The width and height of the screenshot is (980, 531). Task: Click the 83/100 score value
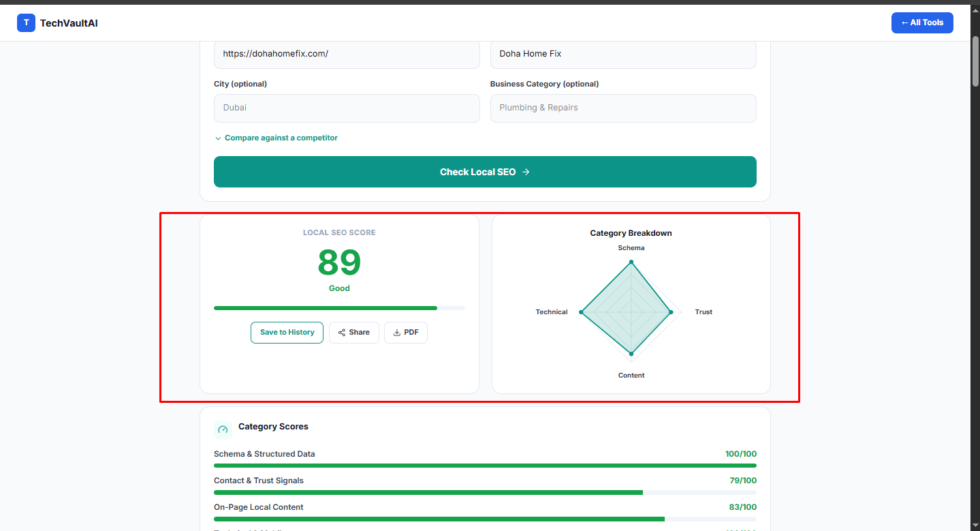tap(743, 507)
